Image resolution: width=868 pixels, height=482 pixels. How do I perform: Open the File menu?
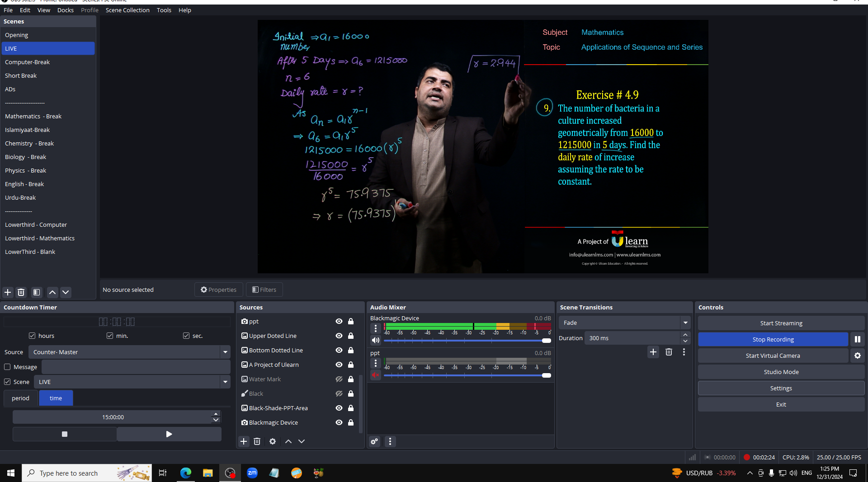[x=8, y=10]
